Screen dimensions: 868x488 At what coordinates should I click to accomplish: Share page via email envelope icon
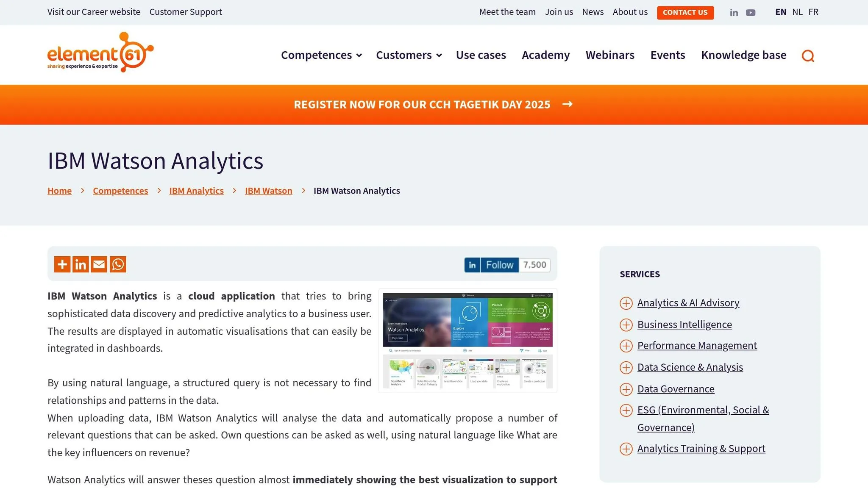click(99, 264)
